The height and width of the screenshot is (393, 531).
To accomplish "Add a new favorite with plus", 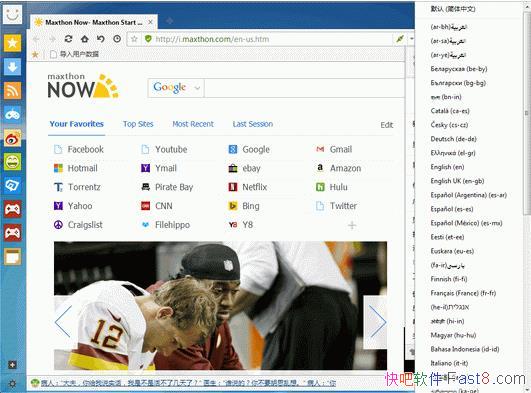I will click(x=352, y=225).
